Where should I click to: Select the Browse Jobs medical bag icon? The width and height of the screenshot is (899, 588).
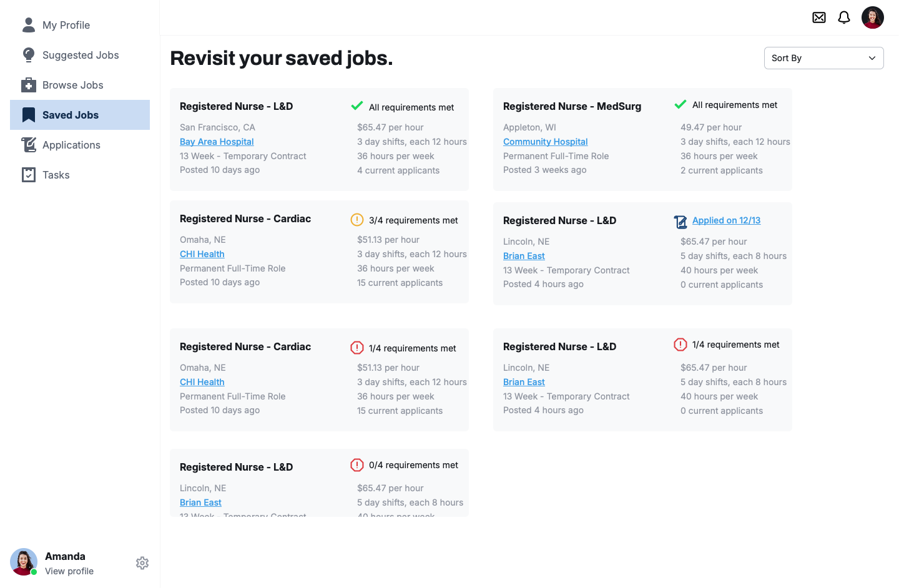point(29,85)
